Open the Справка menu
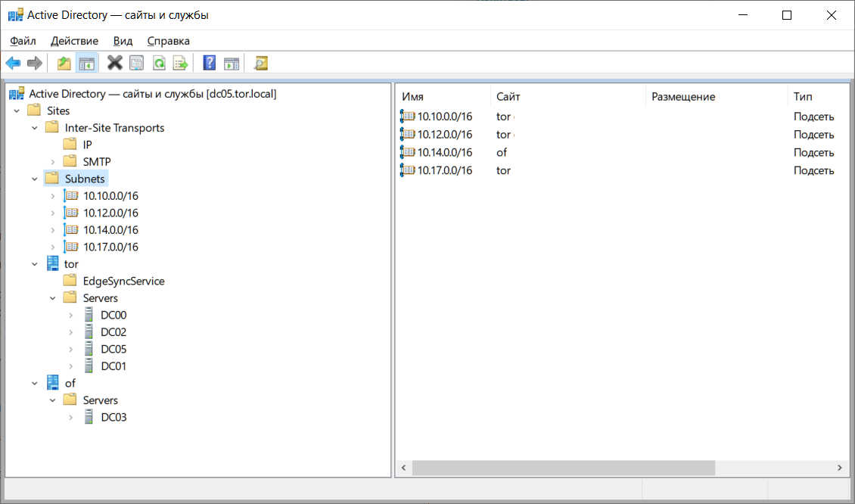855x504 pixels. [169, 41]
